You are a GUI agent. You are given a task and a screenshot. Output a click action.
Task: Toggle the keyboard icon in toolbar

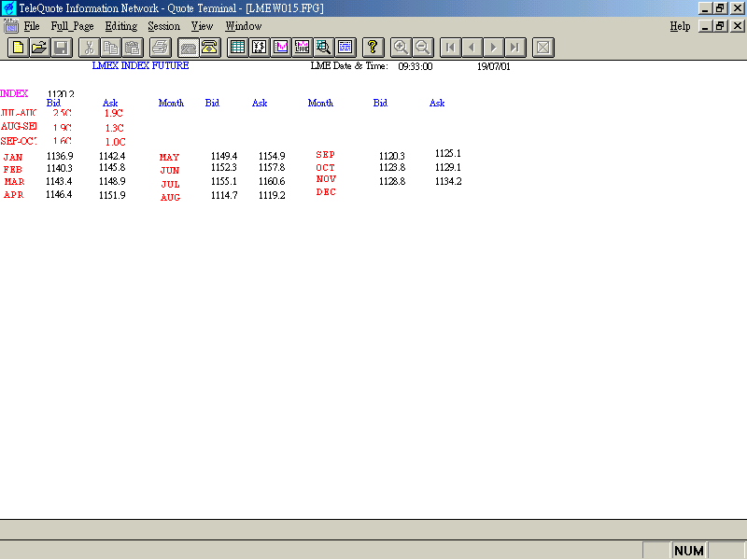tap(188, 48)
